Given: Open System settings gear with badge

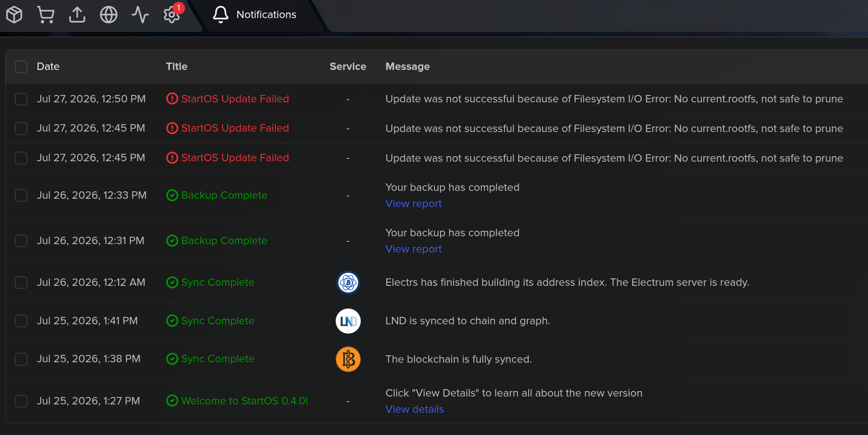Looking at the screenshot, I should tap(172, 15).
